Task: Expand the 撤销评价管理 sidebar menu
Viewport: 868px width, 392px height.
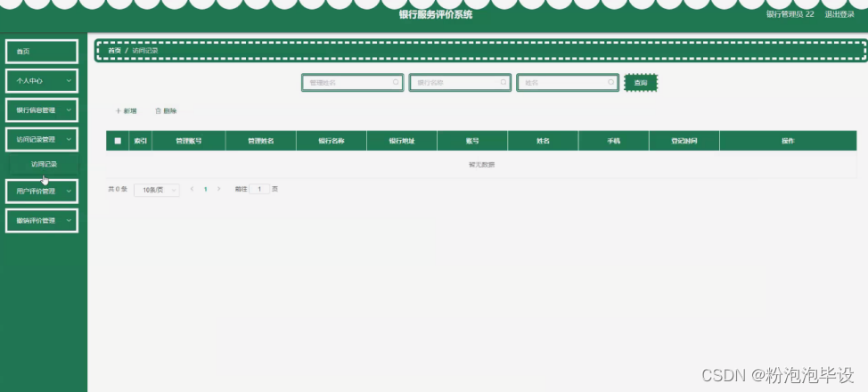Action: (x=42, y=220)
